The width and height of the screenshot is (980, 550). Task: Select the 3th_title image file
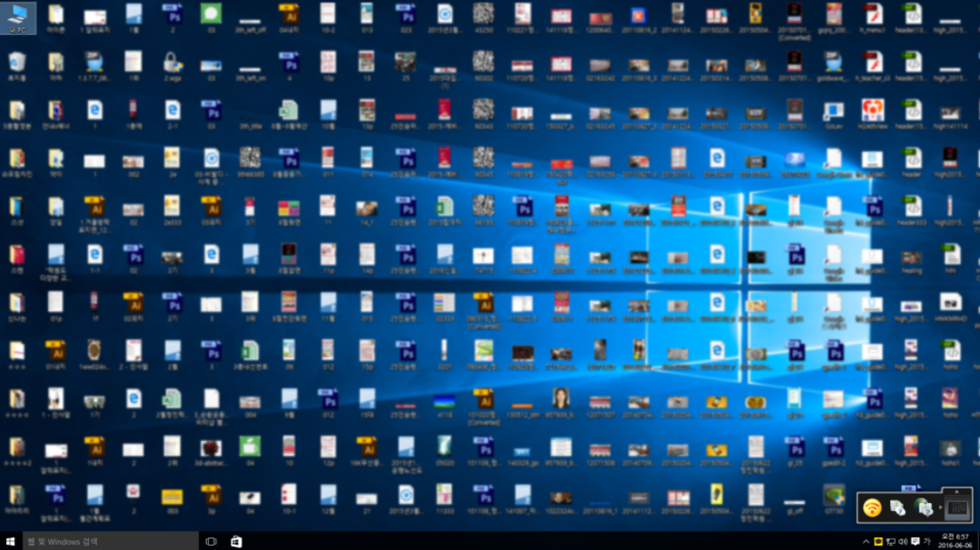250,122
